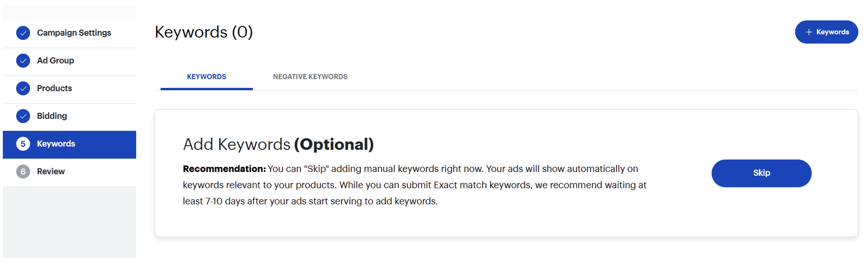Click the Ad Group completed checkmark icon
This screenshot has width=868, height=265.
(23, 61)
